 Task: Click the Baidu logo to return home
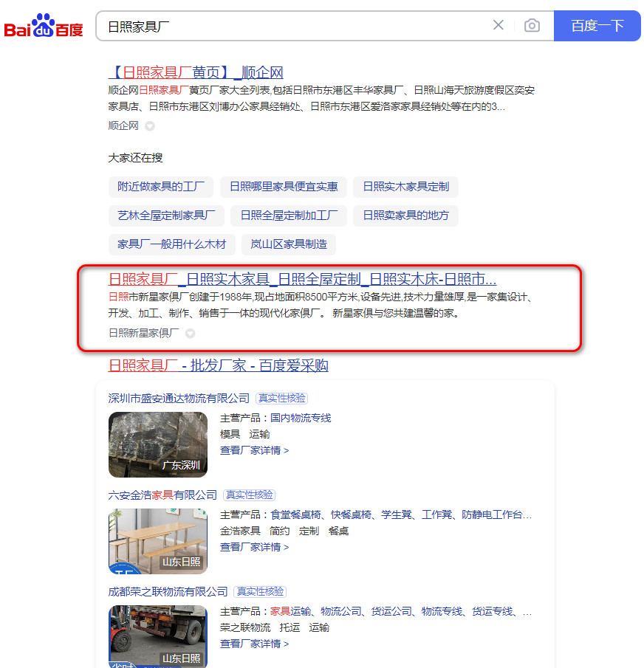click(x=44, y=24)
